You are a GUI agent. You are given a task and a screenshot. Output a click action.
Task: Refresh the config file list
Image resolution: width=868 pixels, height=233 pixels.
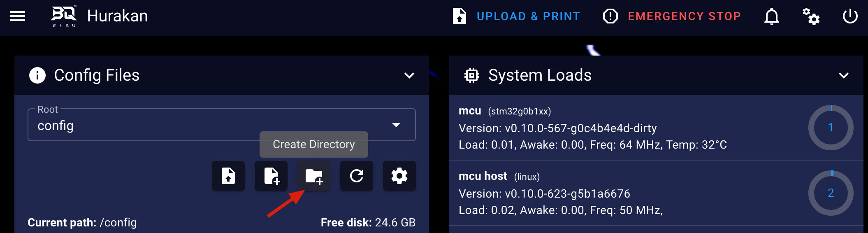click(357, 176)
